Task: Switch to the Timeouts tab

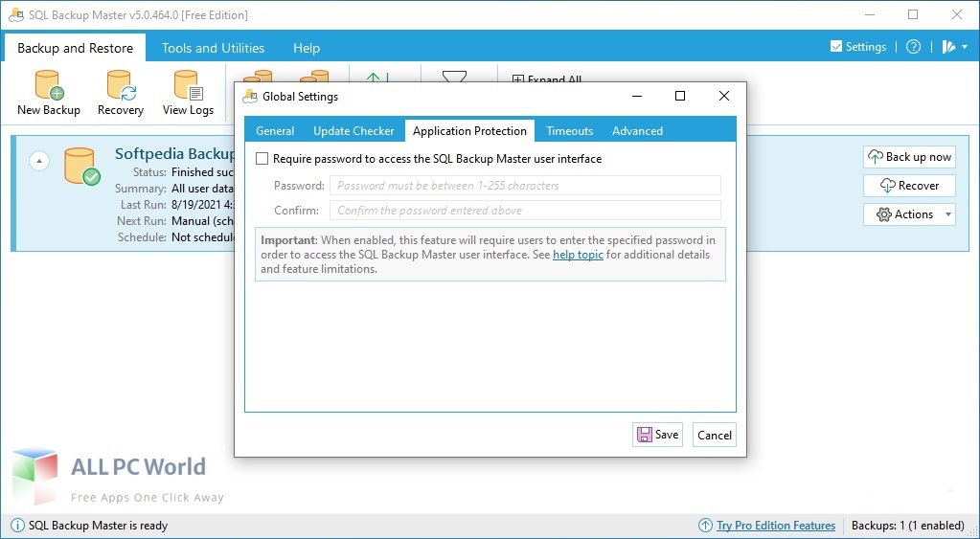Action: (x=569, y=131)
